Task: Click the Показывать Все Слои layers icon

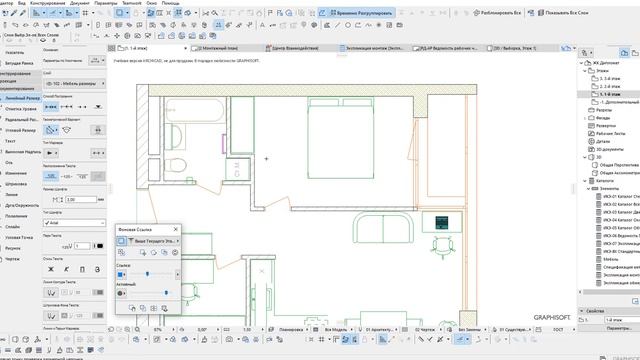Action: coord(540,13)
